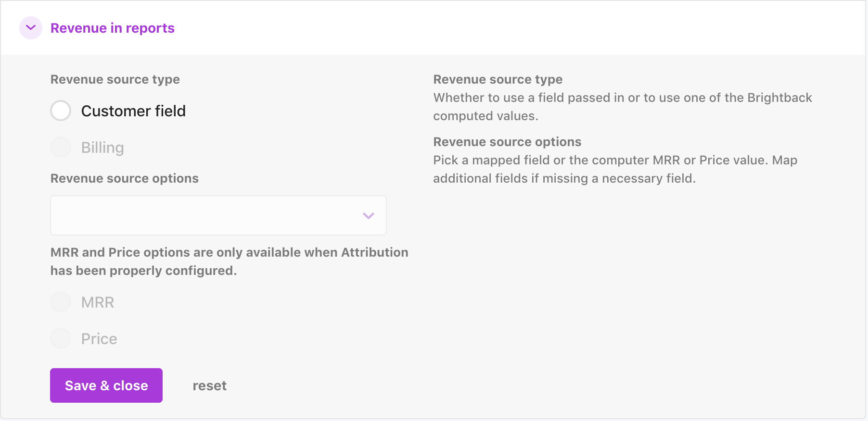The width and height of the screenshot is (868, 421).
Task: Click the "Price" option label text
Action: 99,339
